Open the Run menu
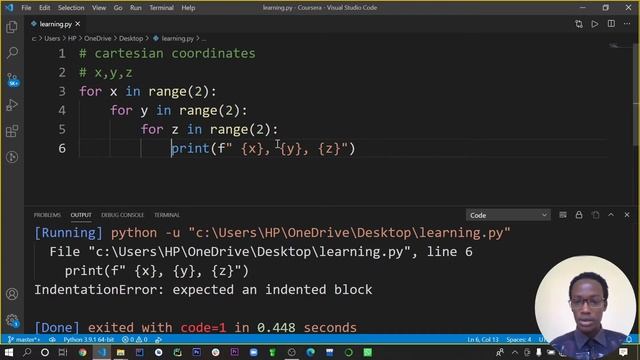The image size is (640, 360). pyautogui.click(x=136, y=8)
